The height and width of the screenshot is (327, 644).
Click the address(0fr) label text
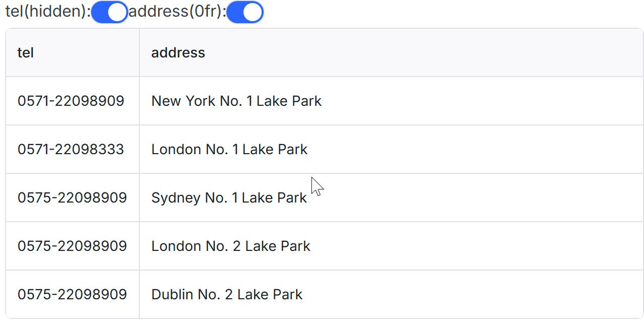coord(177,12)
